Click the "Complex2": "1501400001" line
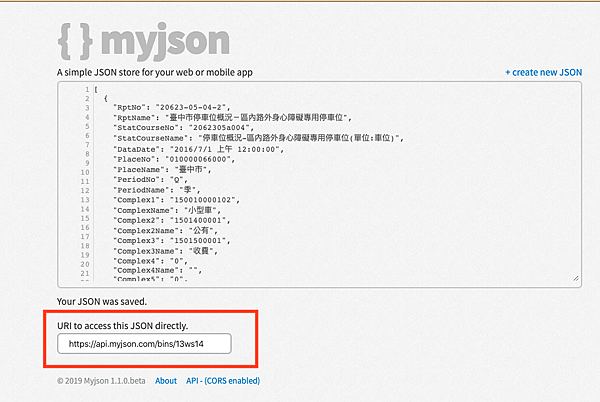This screenshot has width=600, height=402. (172, 220)
